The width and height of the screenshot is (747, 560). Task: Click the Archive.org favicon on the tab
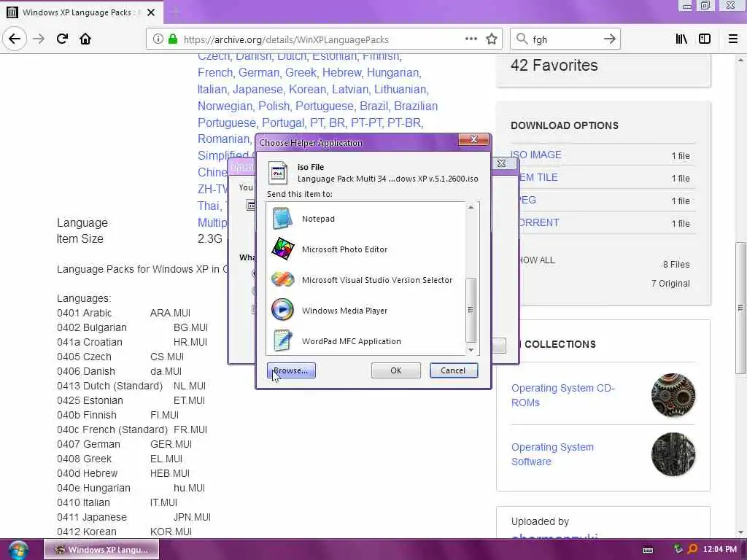click(x=12, y=12)
